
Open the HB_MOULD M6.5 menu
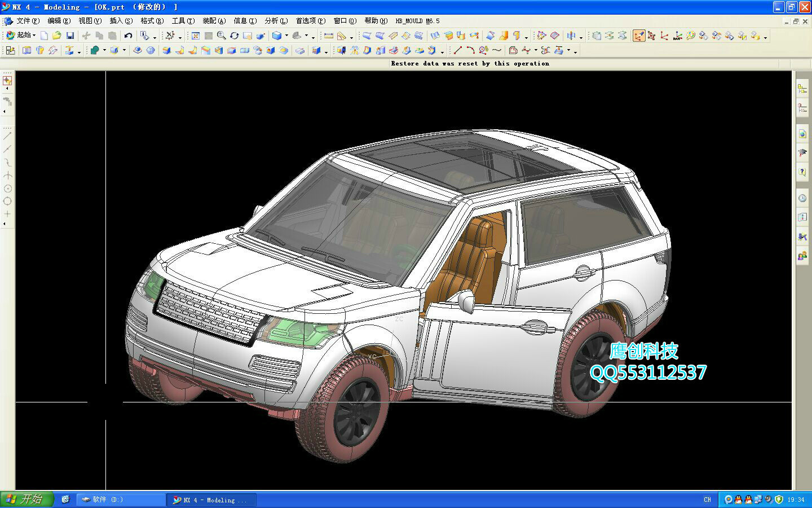tap(417, 21)
